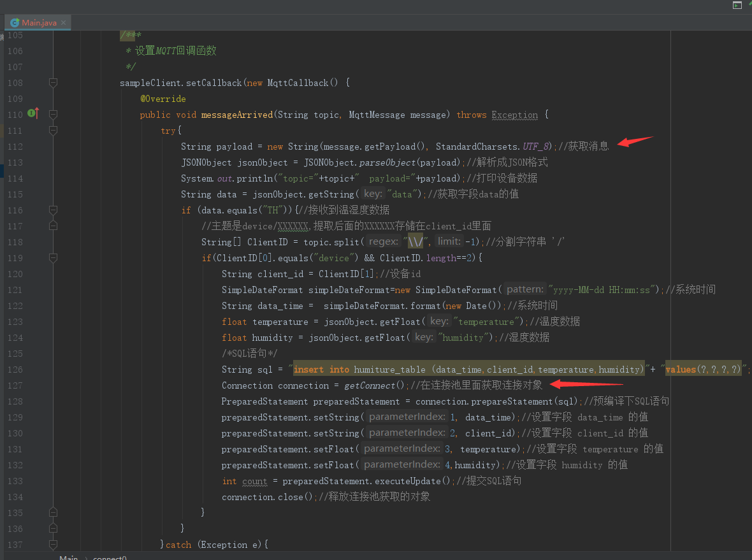752x560 pixels.
Task: Click the highlighted insert into SQL keyword
Action: 321,369
